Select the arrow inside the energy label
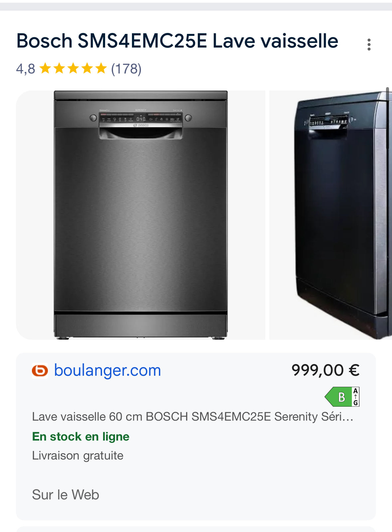This screenshot has height=532, width=392. [355, 396]
